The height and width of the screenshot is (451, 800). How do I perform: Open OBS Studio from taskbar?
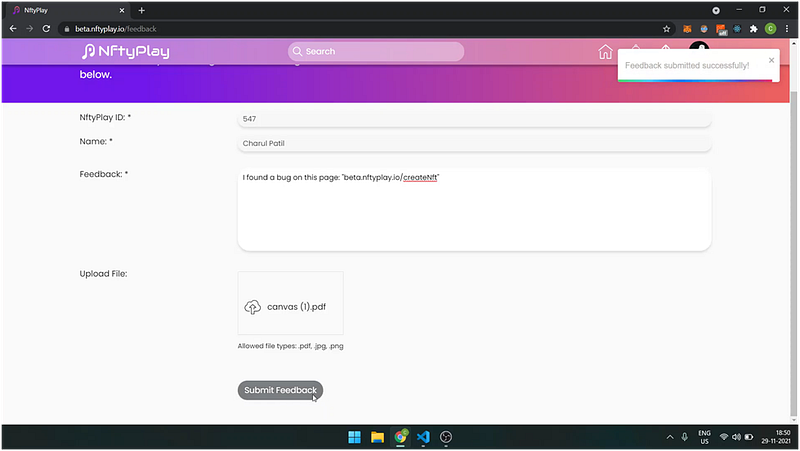tap(446, 437)
